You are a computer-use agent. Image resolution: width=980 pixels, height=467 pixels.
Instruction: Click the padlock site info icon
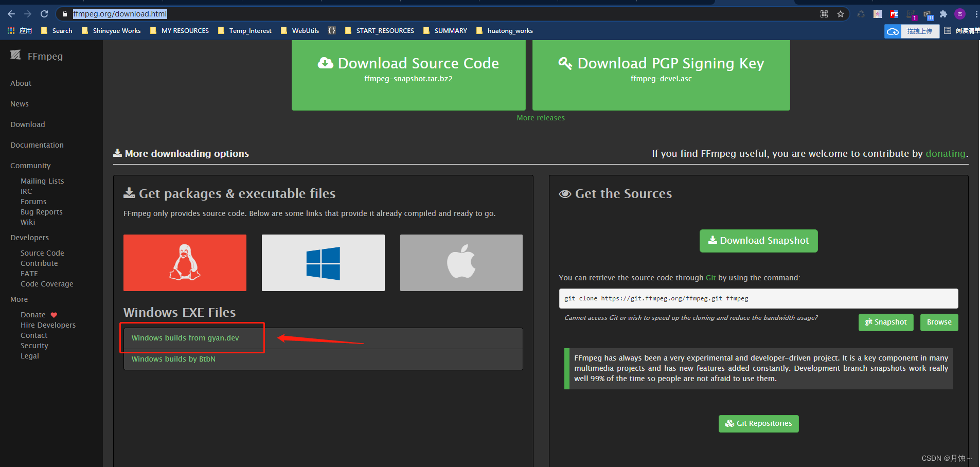[65, 14]
